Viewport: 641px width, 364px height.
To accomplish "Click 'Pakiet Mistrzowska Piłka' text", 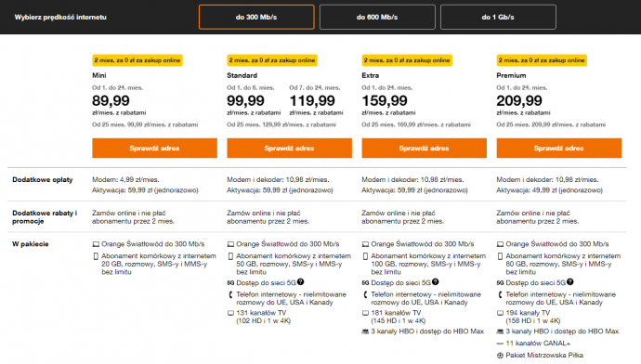I will pyautogui.click(x=544, y=356).
